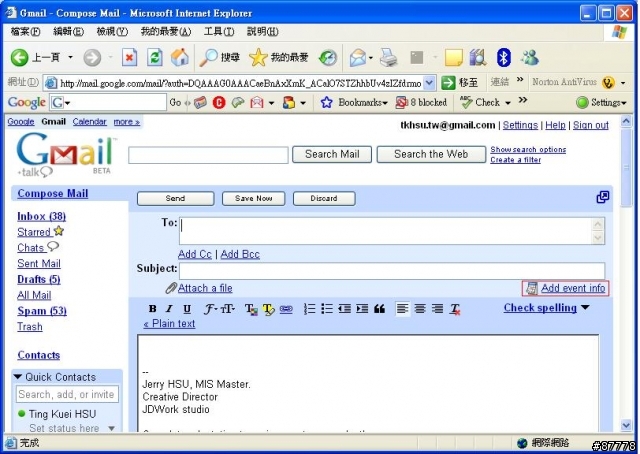640x454 pixels.
Task: Open Set status here dropdown
Action: click(x=111, y=428)
